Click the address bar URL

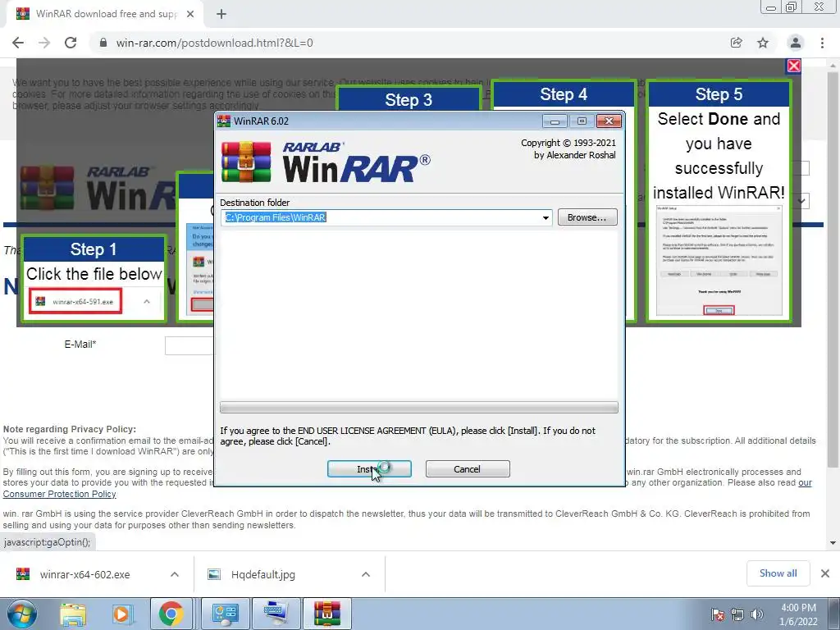[x=214, y=43]
